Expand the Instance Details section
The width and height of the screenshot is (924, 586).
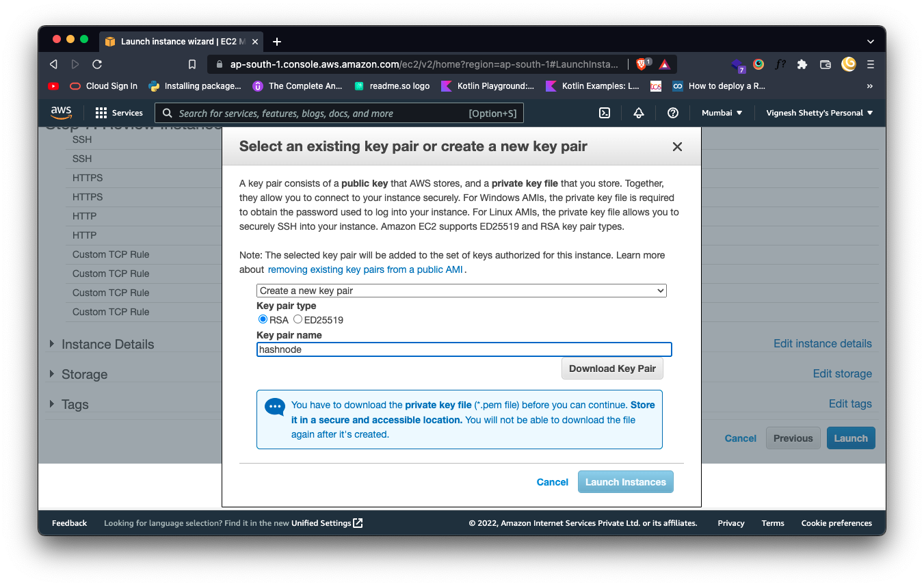(52, 344)
